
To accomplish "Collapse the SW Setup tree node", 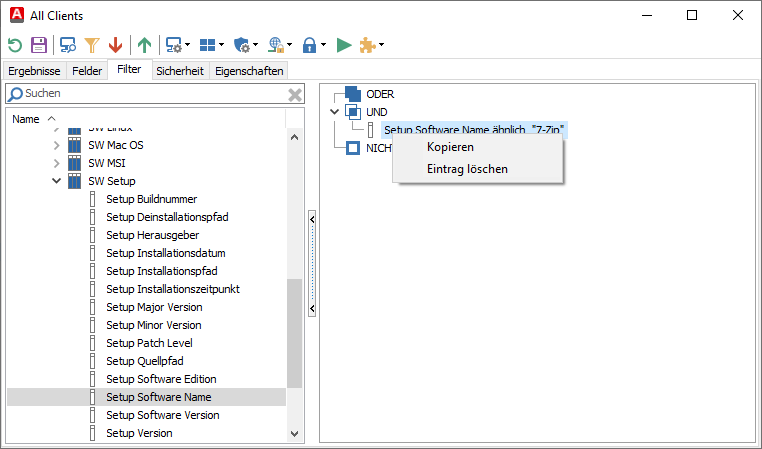I will point(56,181).
